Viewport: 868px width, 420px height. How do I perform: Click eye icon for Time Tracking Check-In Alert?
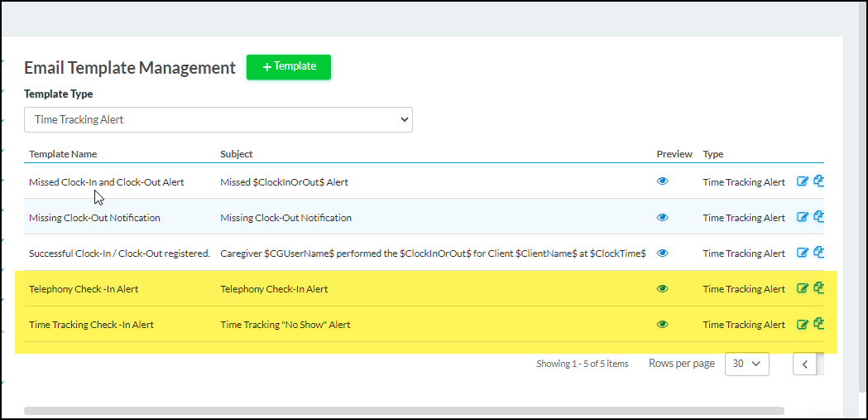(662, 325)
